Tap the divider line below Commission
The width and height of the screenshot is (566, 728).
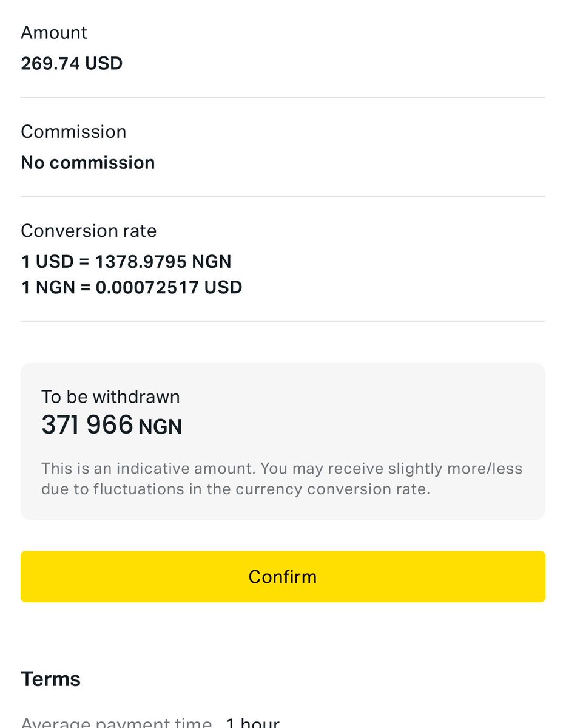(283, 196)
